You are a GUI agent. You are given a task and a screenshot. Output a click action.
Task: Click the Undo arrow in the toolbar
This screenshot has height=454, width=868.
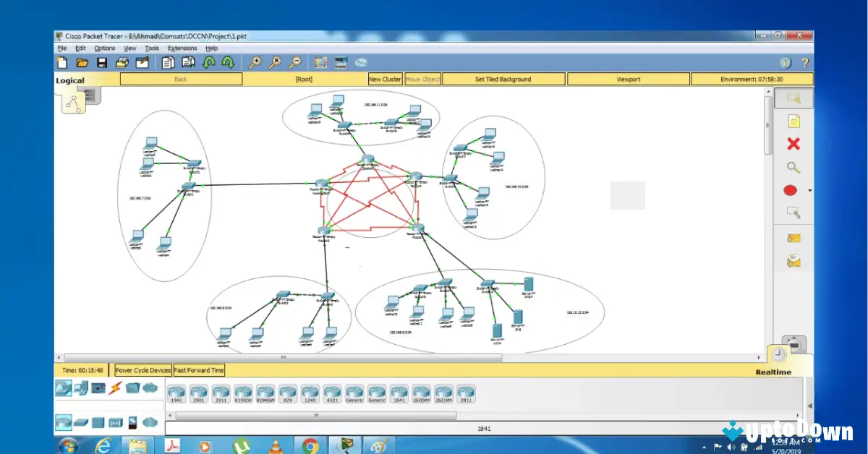point(209,62)
